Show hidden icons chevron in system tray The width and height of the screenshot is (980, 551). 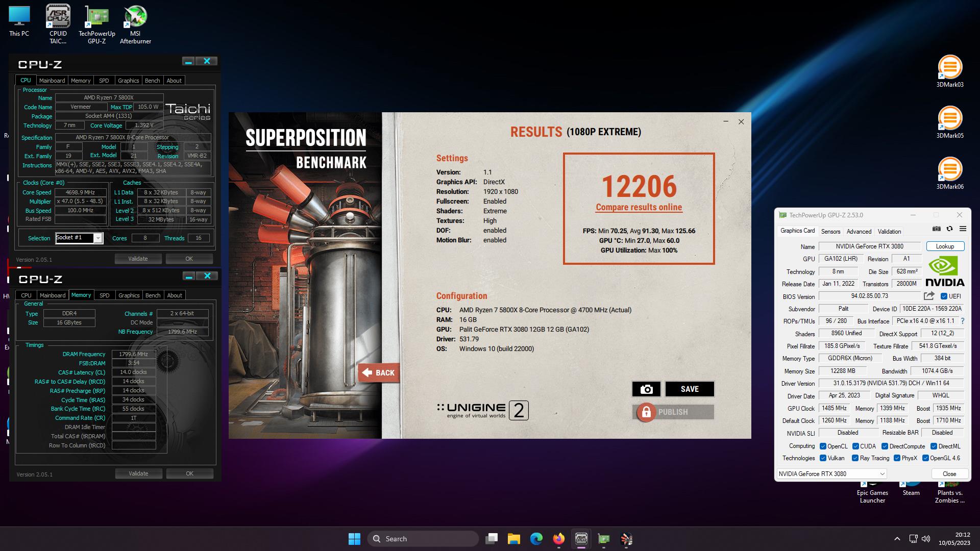click(x=897, y=539)
